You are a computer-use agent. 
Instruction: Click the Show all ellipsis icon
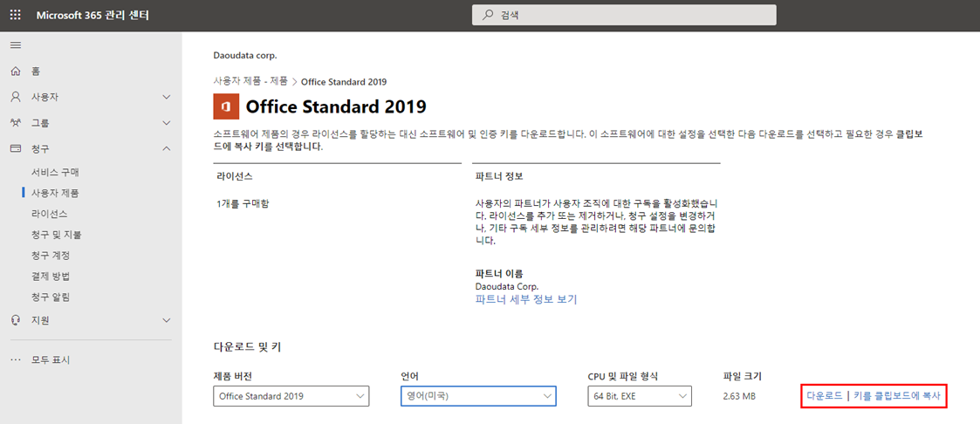tap(16, 360)
